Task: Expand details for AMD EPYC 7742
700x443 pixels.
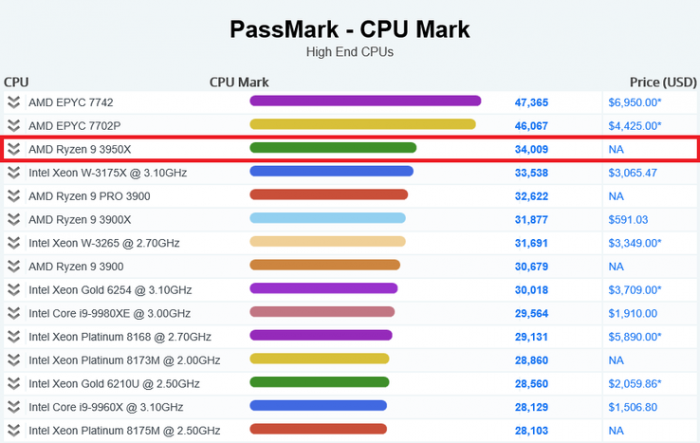Action: (x=14, y=102)
